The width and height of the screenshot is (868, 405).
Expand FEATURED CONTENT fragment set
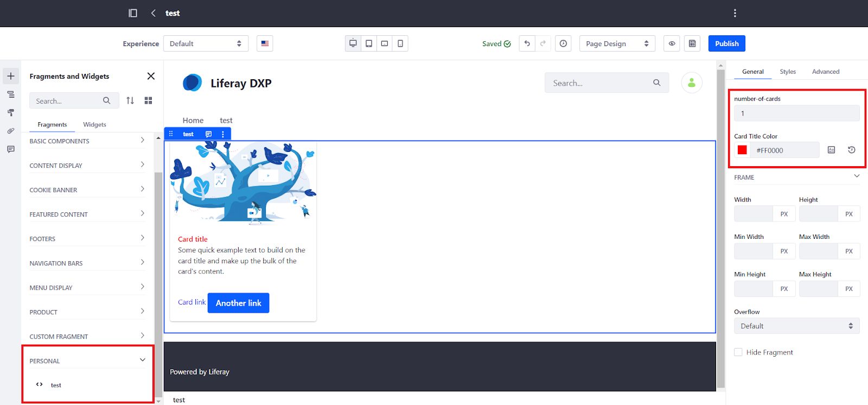87,214
